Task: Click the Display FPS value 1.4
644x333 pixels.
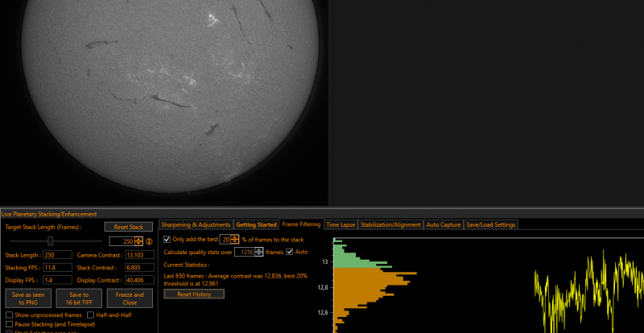Action: (x=57, y=280)
